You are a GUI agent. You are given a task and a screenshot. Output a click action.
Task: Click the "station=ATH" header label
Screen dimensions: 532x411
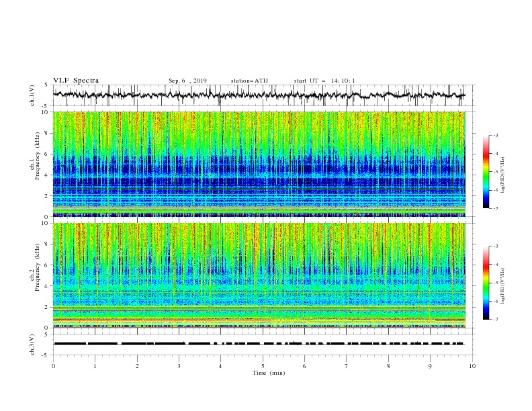[249, 81]
